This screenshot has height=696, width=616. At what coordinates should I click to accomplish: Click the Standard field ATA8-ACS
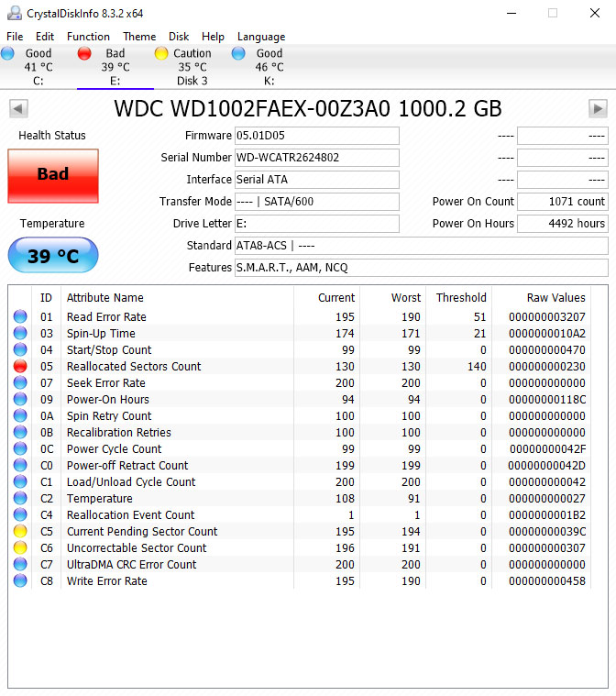pyautogui.click(x=421, y=246)
